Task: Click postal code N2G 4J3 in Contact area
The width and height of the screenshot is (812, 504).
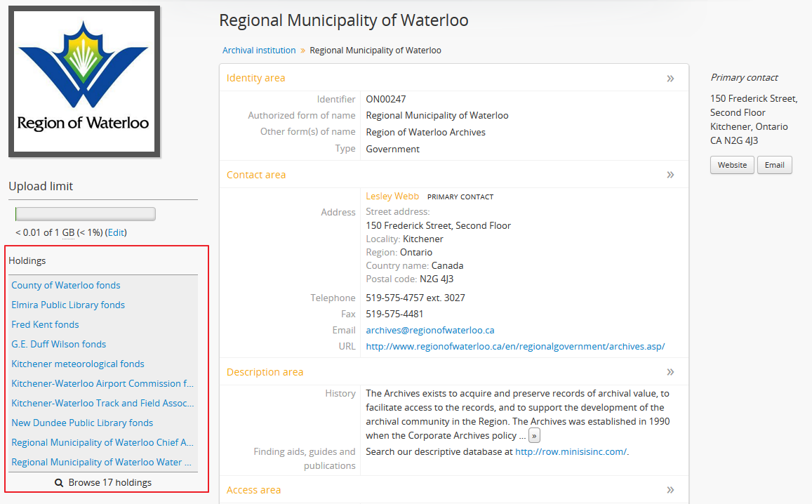Action: (x=437, y=279)
